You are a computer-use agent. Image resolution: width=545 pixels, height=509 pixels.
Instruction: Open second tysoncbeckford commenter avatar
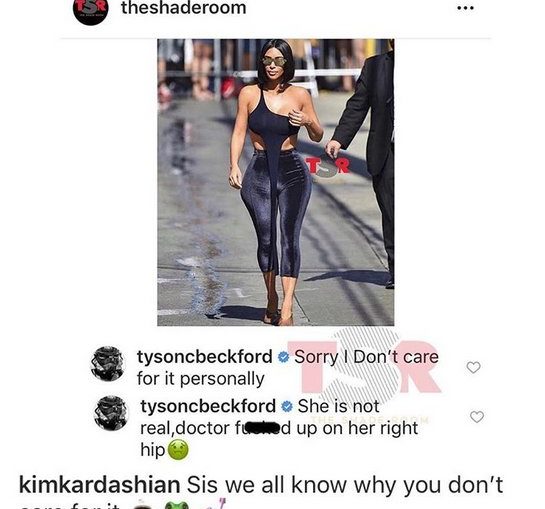[111, 413]
